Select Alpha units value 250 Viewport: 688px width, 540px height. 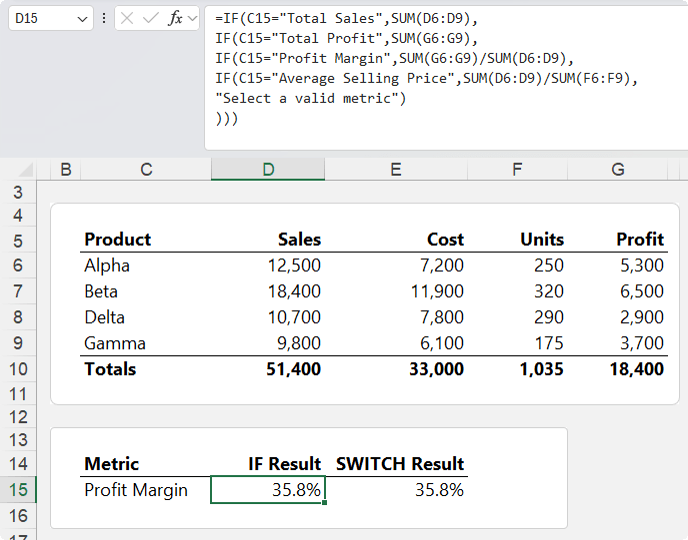pos(517,265)
